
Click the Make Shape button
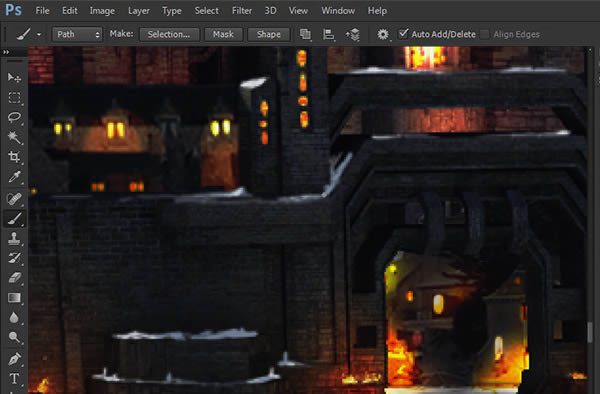pyautogui.click(x=269, y=34)
